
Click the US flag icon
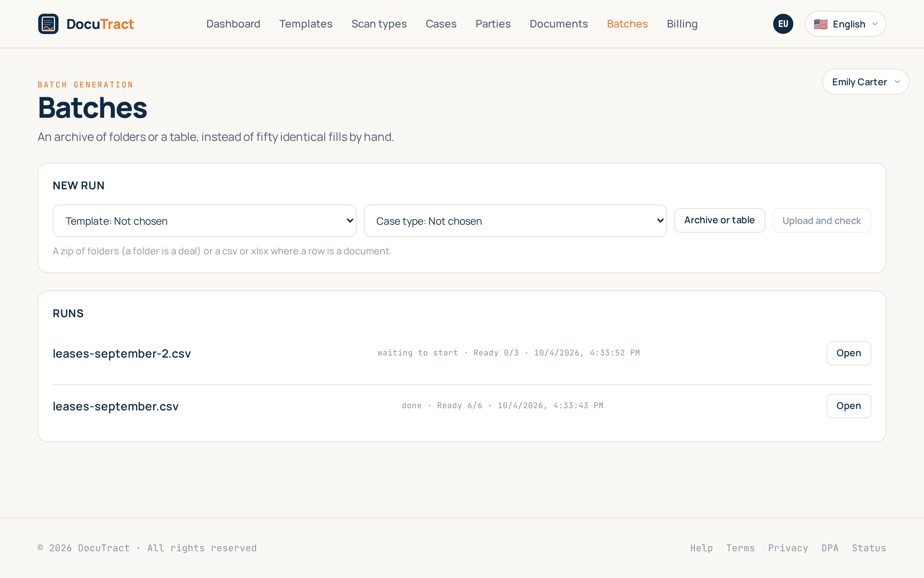tap(820, 24)
